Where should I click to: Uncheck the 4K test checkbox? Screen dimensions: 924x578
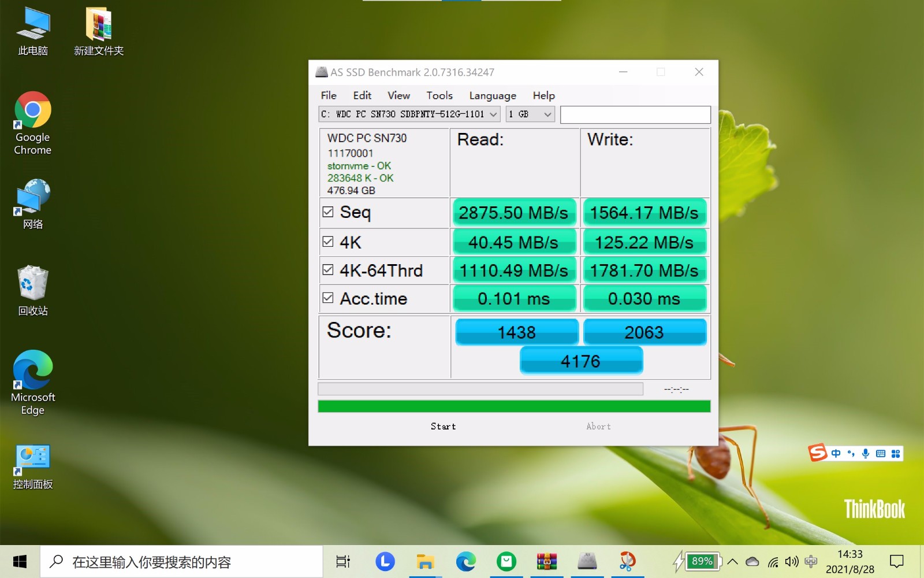tap(328, 242)
